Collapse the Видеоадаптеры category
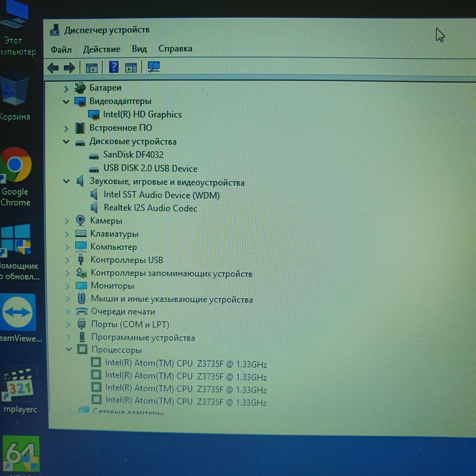The height and width of the screenshot is (476, 476). (66, 102)
